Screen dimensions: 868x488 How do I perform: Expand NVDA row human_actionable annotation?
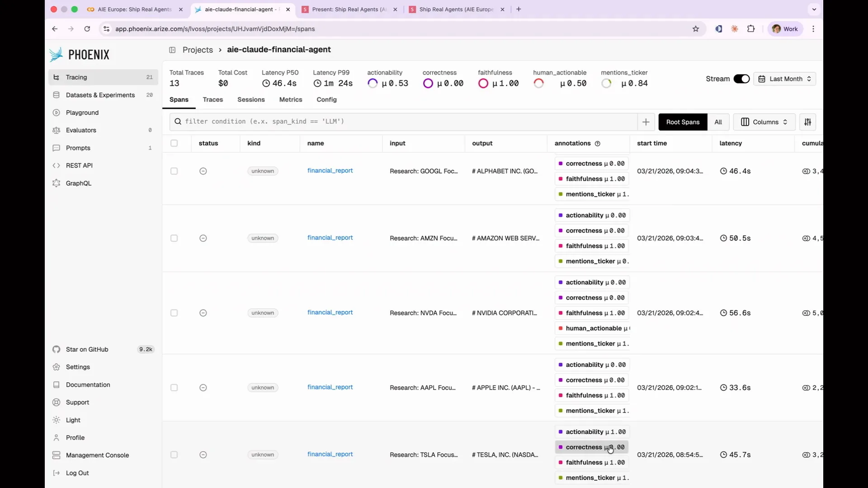(593, 328)
